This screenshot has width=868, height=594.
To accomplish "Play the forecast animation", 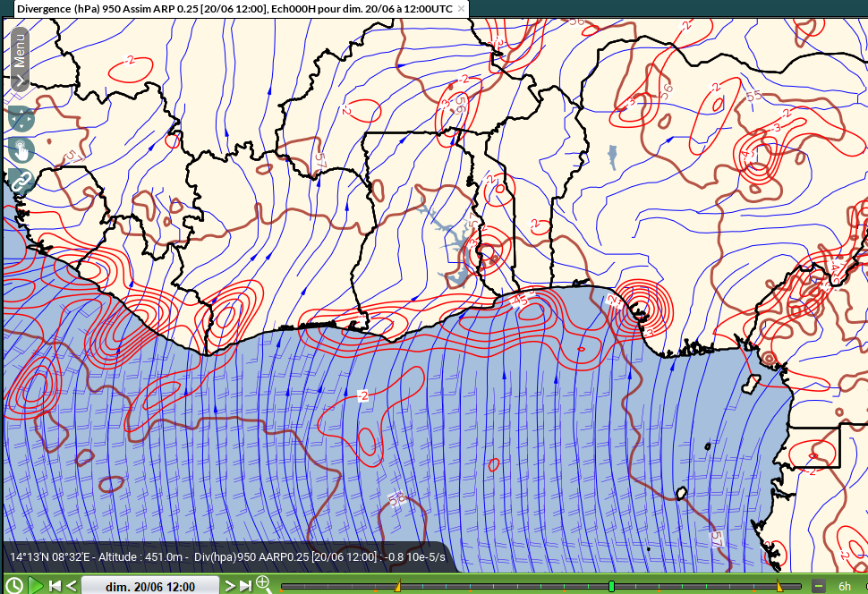I will point(36,585).
